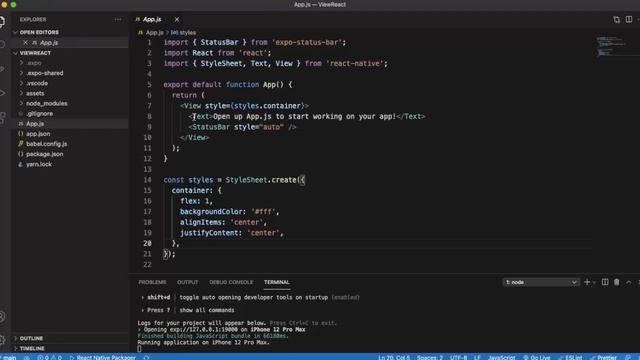The image size is (640, 360).
Task: Kill terminal with the trash icon
Action: (x=617, y=282)
